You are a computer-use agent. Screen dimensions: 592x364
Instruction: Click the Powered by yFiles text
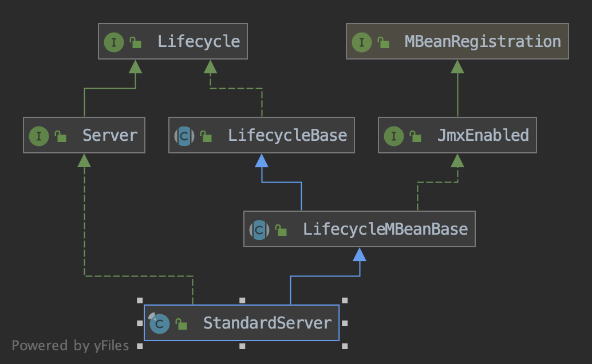70,346
